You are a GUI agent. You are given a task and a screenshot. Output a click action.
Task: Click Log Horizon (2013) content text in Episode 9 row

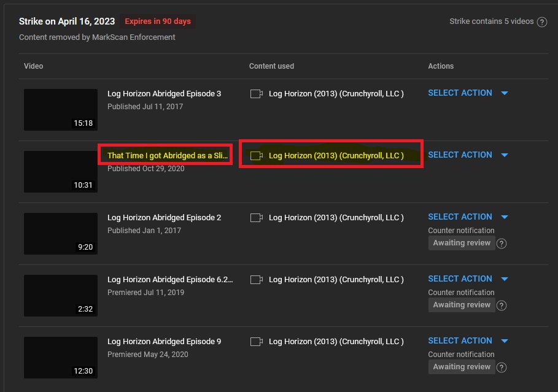(336, 342)
